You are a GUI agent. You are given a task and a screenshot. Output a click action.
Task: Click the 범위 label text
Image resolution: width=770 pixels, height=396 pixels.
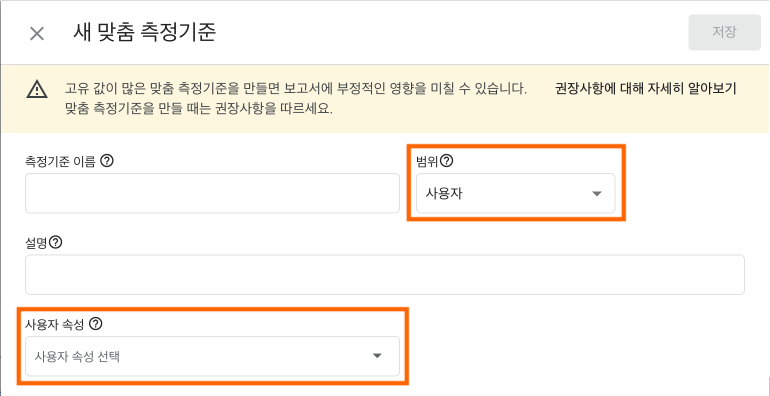(428, 161)
